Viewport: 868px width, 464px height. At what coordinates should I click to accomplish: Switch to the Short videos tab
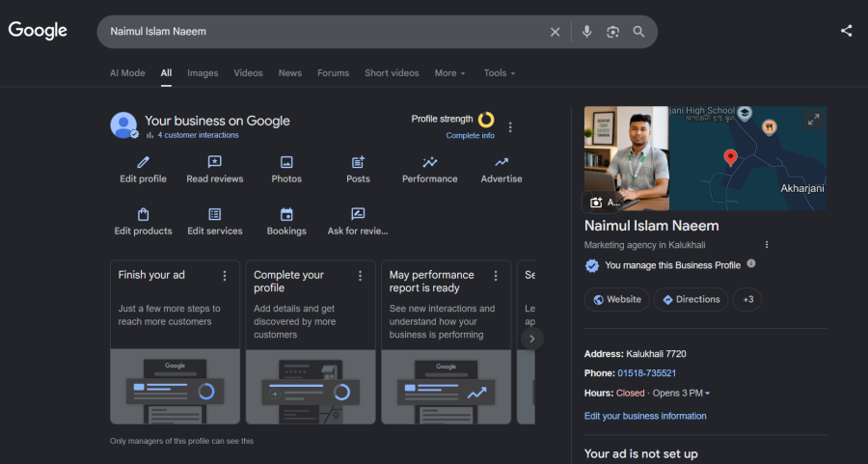pos(392,73)
